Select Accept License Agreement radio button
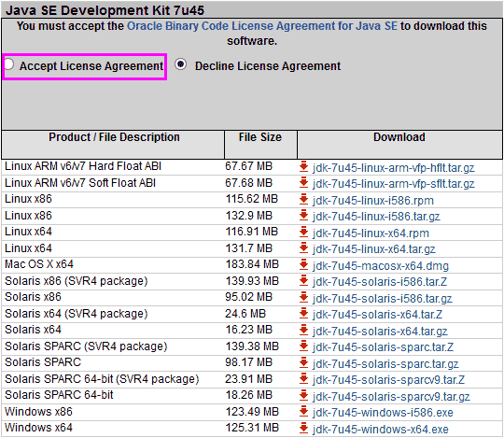504x438 pixels. pos(8,64)
